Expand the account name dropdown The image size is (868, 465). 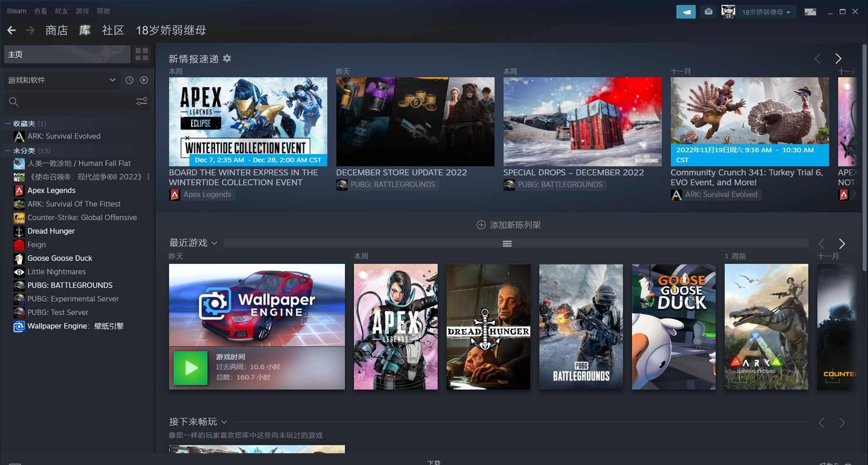(766, 12)
